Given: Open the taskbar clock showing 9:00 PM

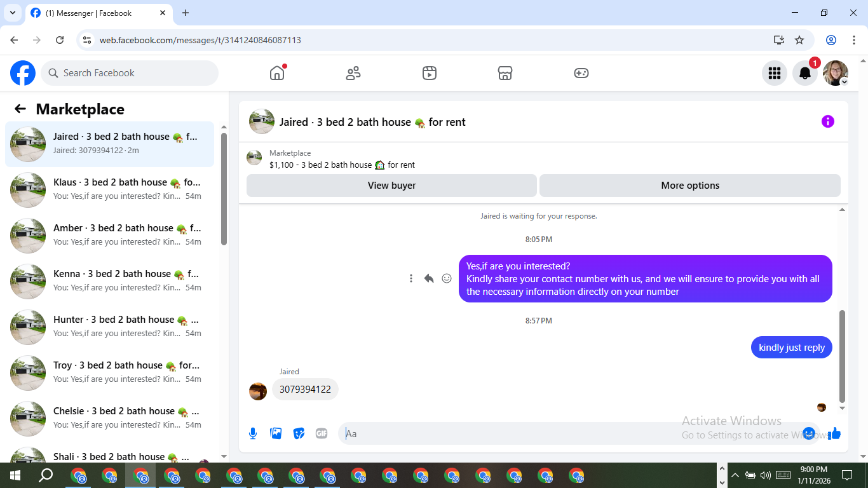Looking at the screenshot, I should pyautogui.click(x=814, y=475).
